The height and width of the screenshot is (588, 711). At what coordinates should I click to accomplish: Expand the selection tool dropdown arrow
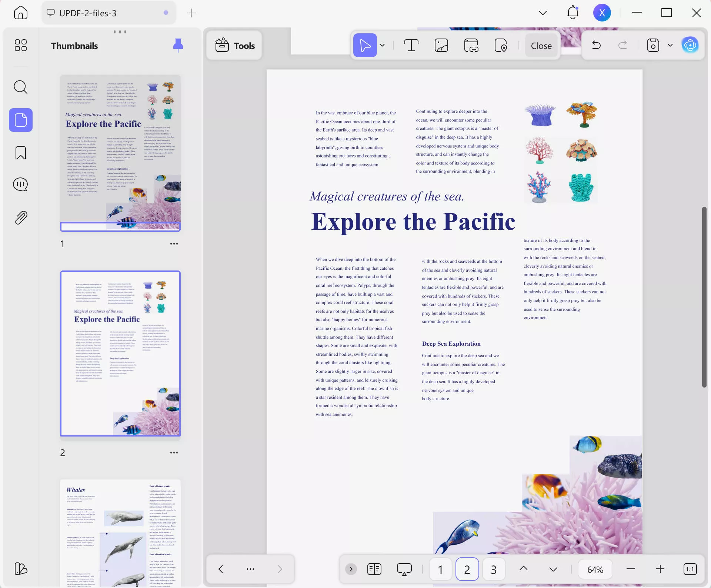point(382,45)
